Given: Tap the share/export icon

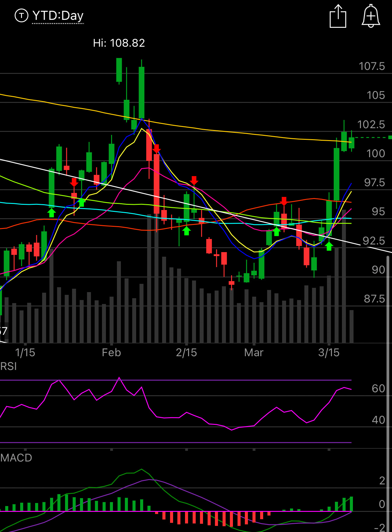Looking at the screenshot, I should [338, 16].
